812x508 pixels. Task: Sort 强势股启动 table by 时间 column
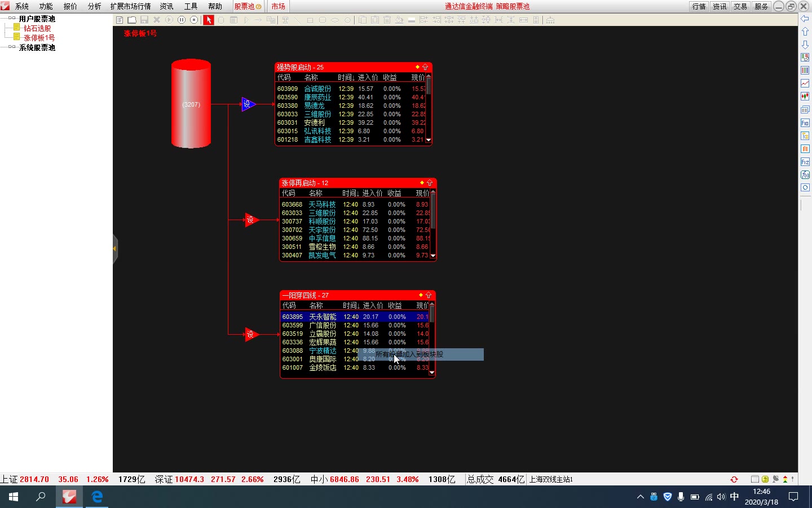pyautogui.click(x=346, y=77)
